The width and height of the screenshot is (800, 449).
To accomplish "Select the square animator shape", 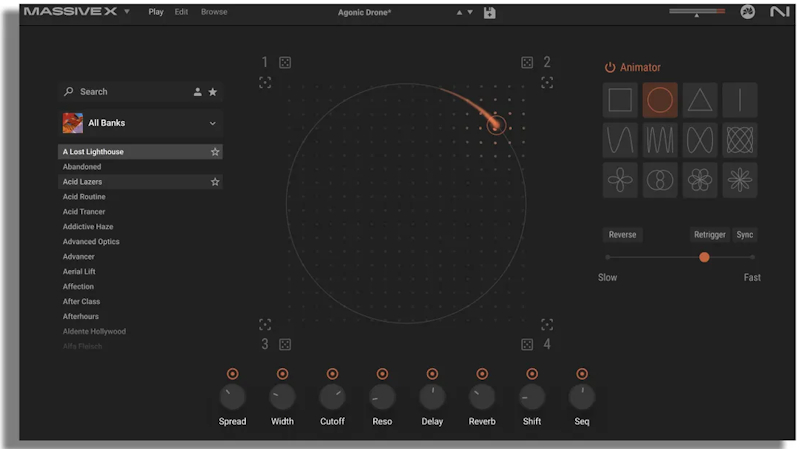I will [620, 100].
